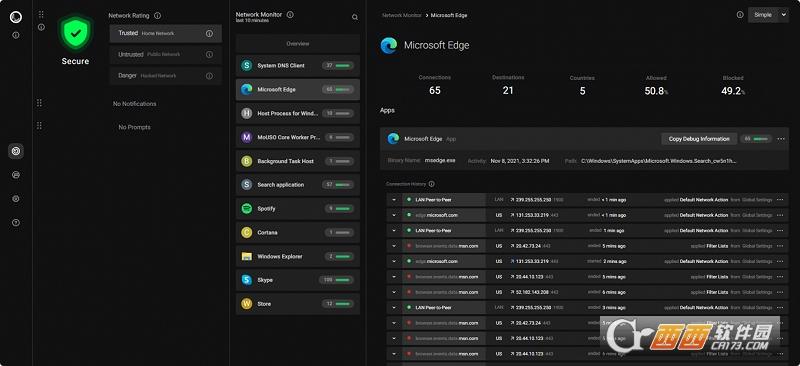Click the info icon beside Network Rating
Screen dimensions: 800x366
(x=157, y=16)
